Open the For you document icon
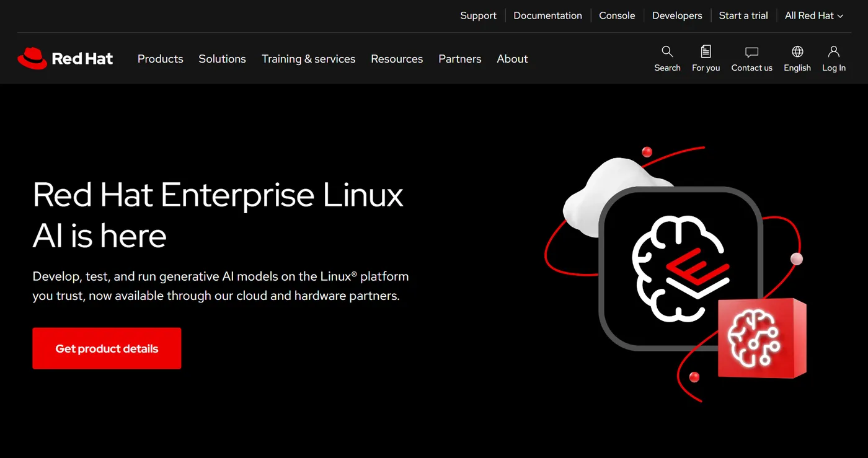Screen dimensions: 868x458 click(706, 51)
